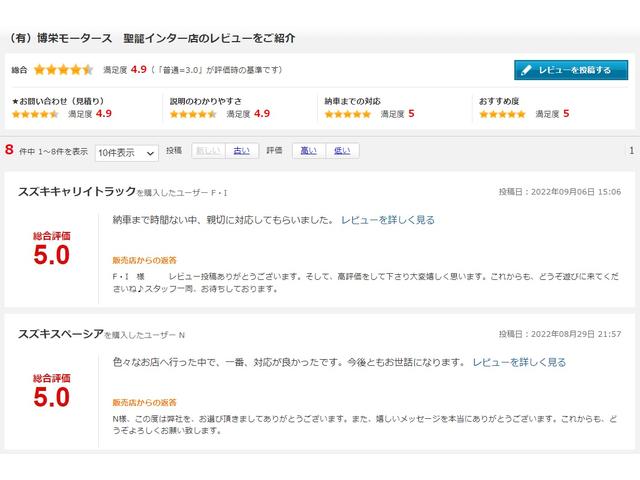
Task: Click page number 1 in pagination
Action: pyautogui.click(x=631, y=151)
